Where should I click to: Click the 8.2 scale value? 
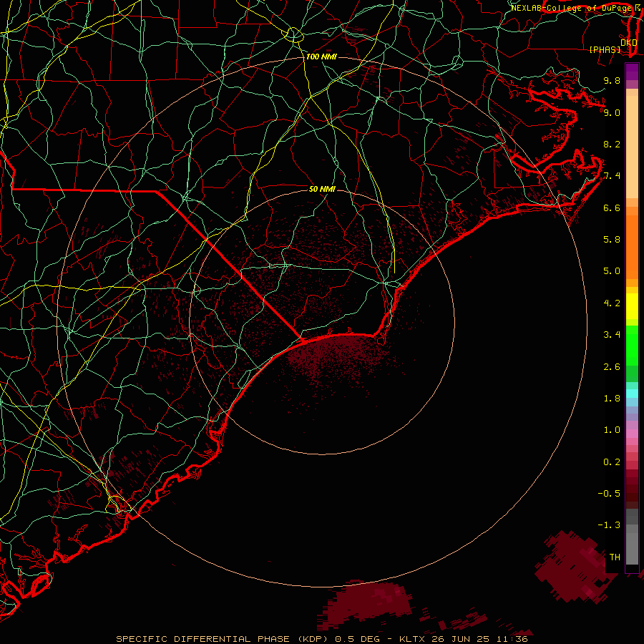pos(612,144)
